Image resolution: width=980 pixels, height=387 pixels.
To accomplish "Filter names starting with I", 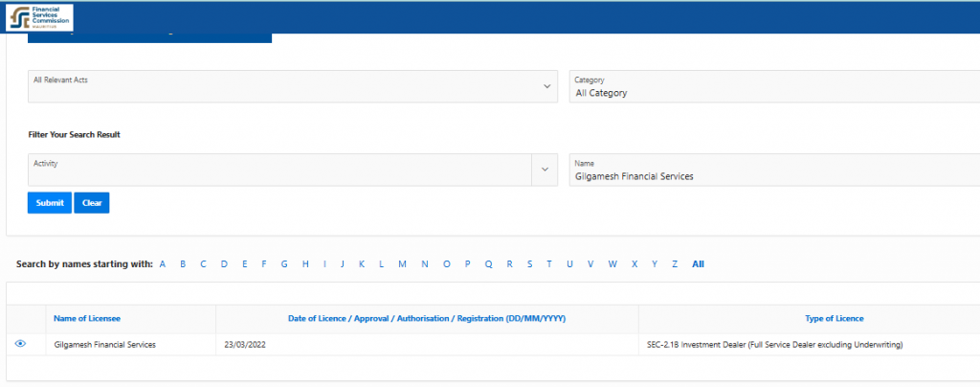I will coord(324,263).
